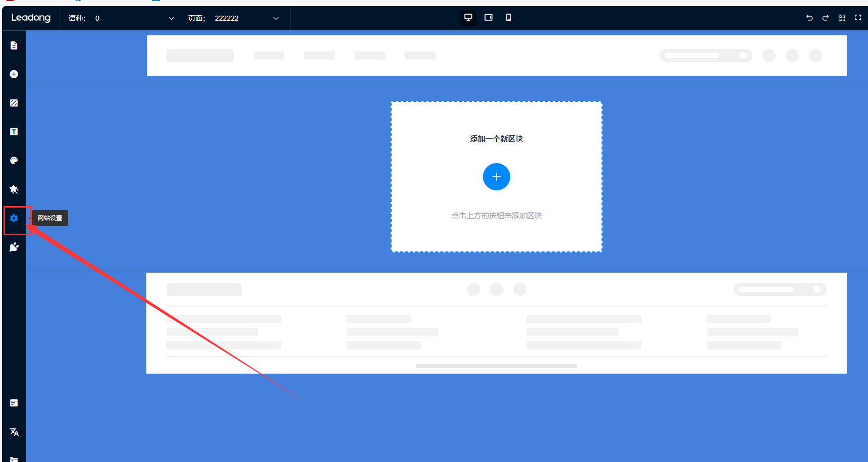Toggle the grid guides icon in top bar
Viewport: 868px width, 462px height.
point(842,18)
